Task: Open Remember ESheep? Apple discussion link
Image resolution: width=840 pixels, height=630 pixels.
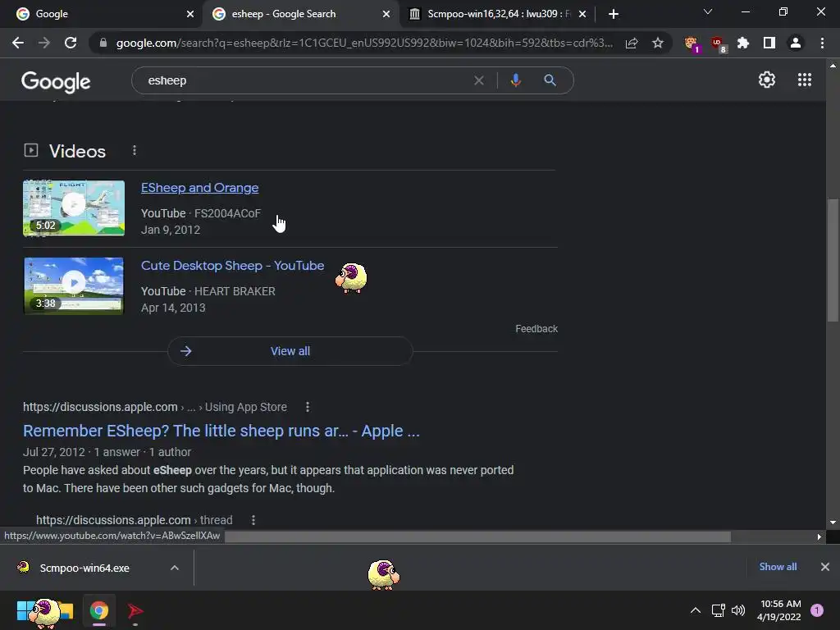Action: click(221, 431)
